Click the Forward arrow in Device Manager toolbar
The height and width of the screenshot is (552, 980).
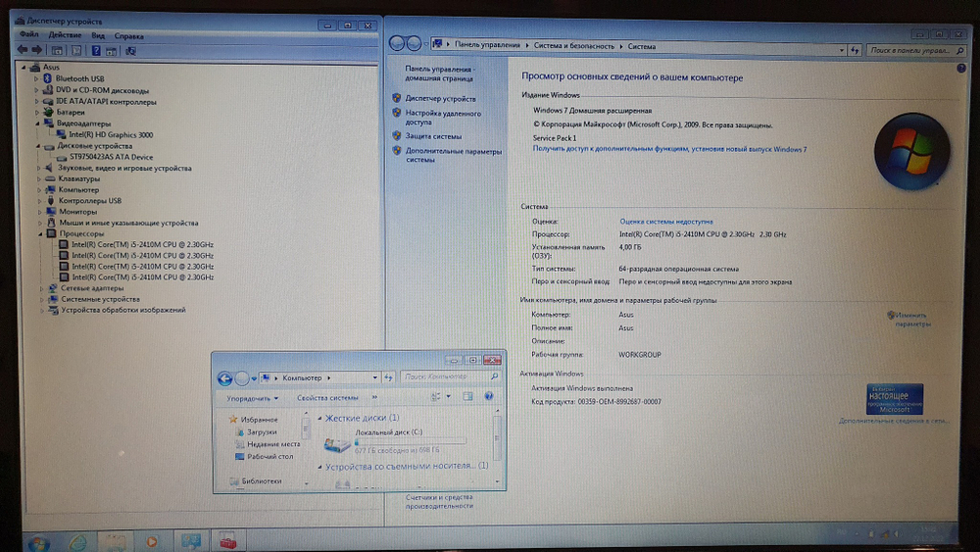(37, 50)
